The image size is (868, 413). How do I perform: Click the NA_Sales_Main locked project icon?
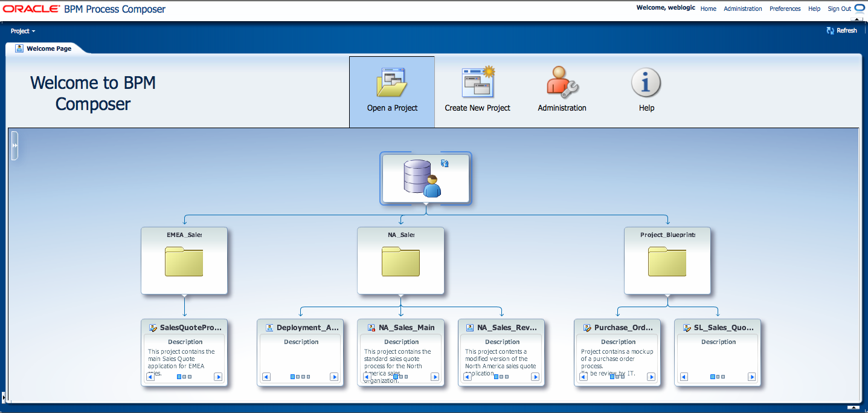point(372,328)
